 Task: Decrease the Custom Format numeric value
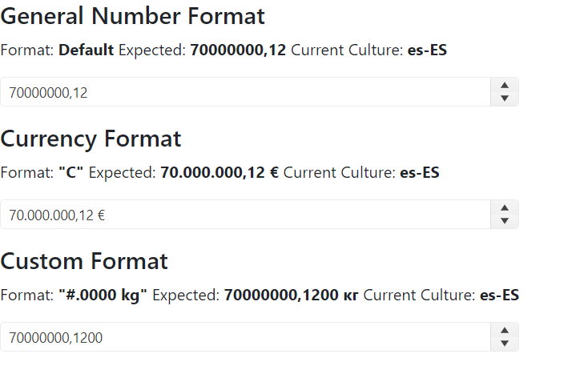504,344
